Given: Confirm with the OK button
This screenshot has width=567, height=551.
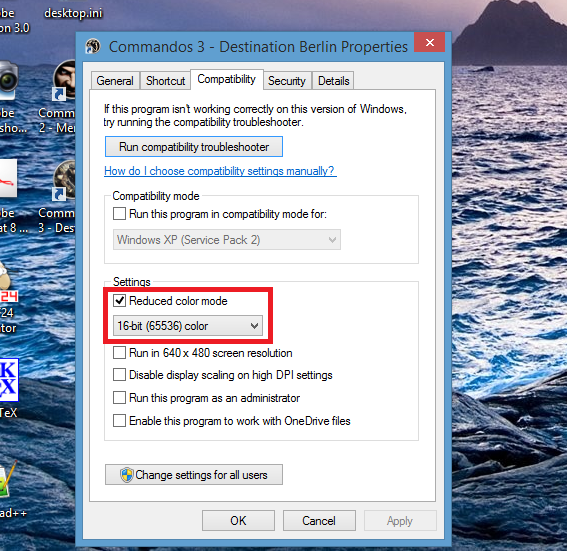Looking at the screenshot, I should pyautogui.click(x=238, y=521).
